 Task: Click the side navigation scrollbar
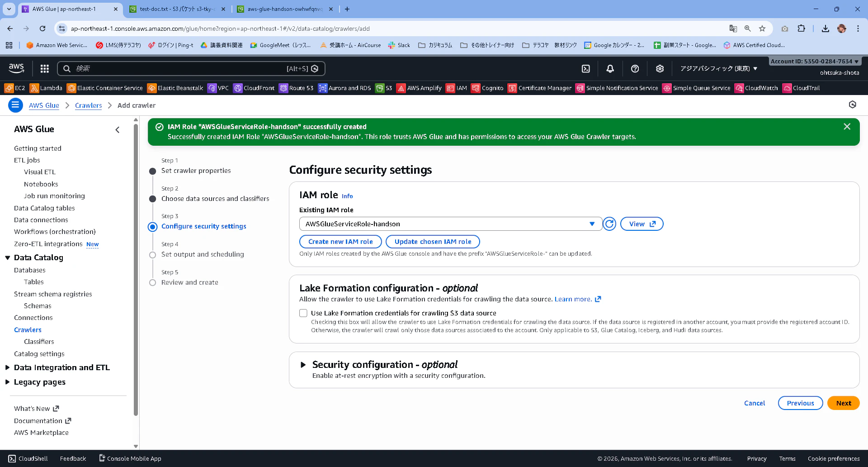point(136,270)
